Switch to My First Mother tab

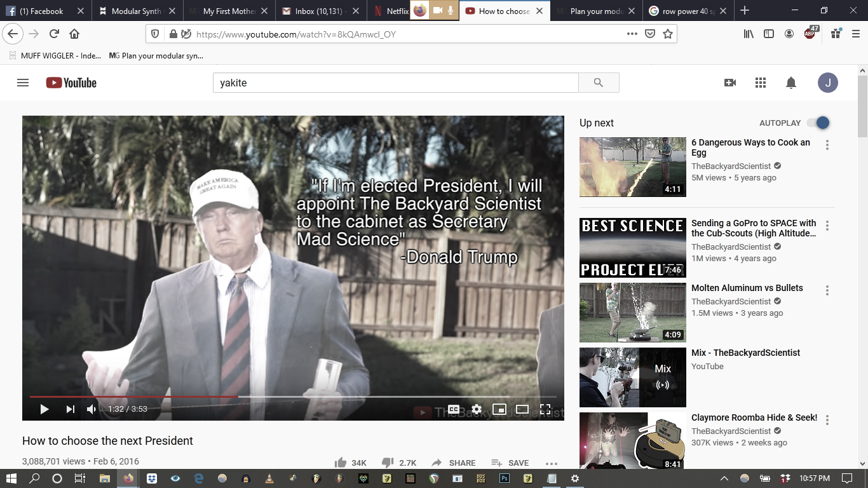(x=229, y=11)
